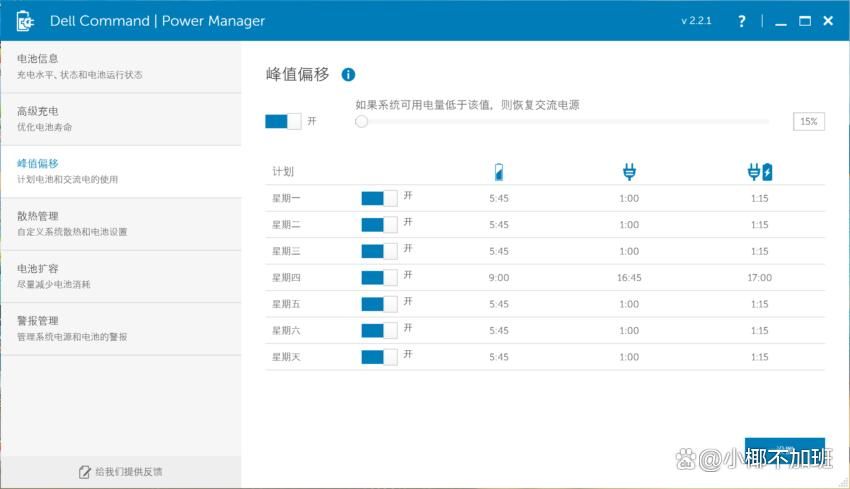Open the help question mark icon
The image size is (850, 489).
(x=742, y=21)
